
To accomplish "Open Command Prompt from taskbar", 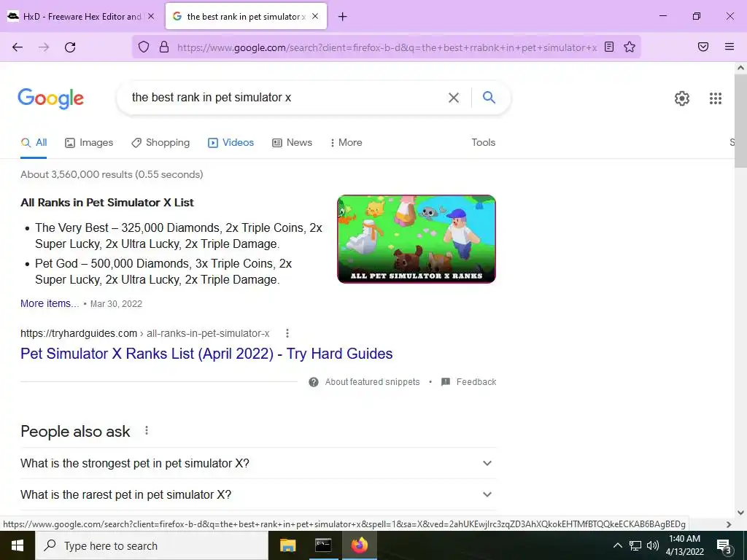I will (x=323, y=545).
